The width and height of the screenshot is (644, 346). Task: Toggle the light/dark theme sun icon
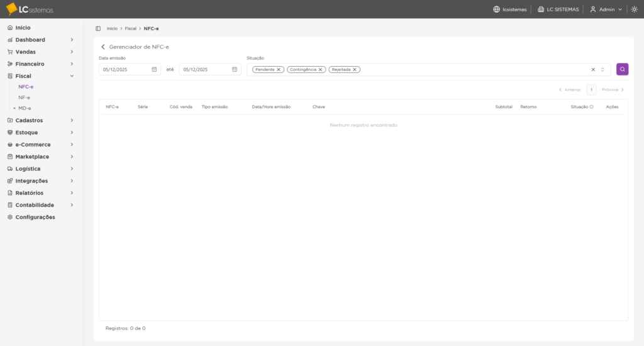tap(635, 9)
